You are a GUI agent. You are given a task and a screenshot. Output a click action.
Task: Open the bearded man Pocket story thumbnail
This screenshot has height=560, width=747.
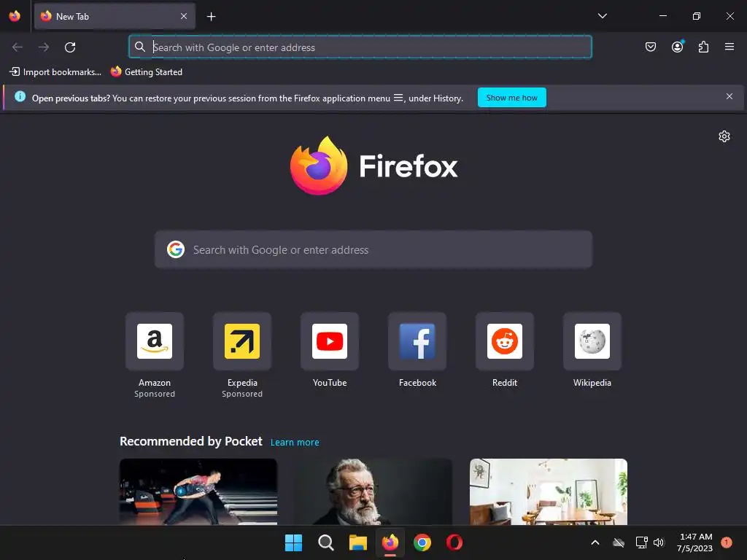tap(373, 492)
